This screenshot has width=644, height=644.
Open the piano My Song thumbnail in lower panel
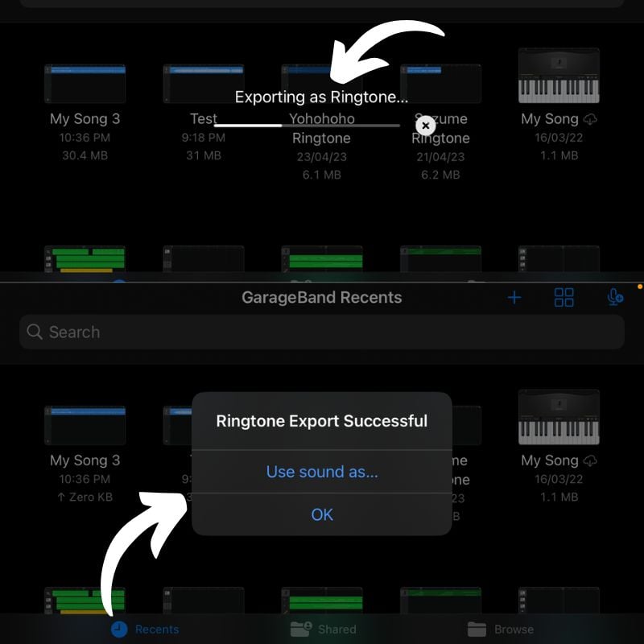coord(559,417)
